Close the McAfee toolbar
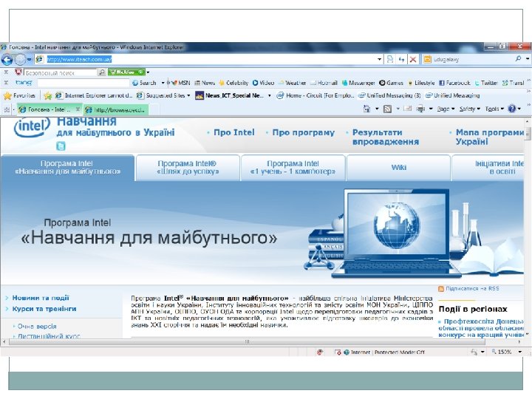The image size is (532, 399). pyautogui.click(x=6, y=72)
